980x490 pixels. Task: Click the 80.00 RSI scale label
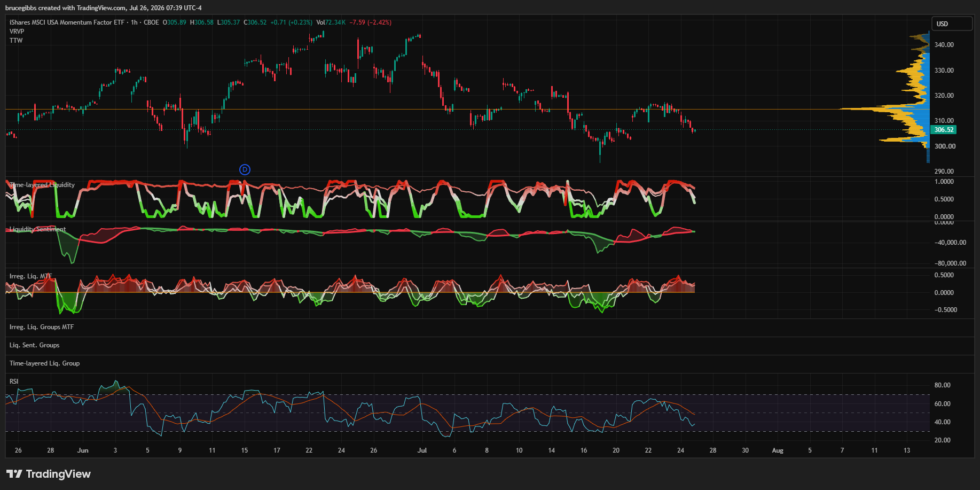click(943, 385)
